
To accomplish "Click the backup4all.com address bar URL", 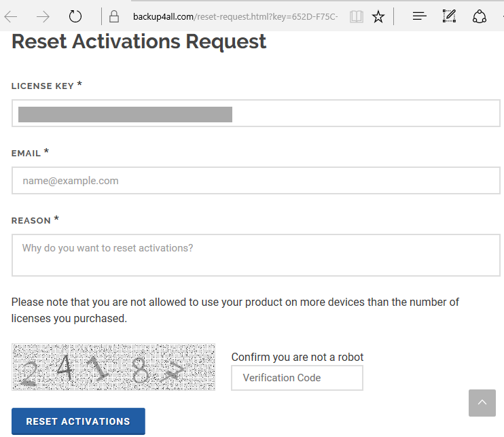I will pos(235,16).
